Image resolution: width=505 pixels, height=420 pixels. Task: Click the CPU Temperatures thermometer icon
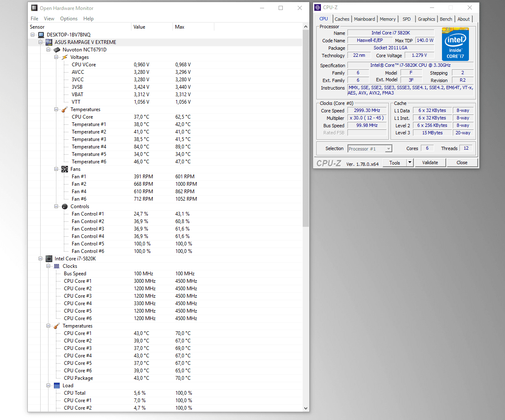[x=57, y=326]
